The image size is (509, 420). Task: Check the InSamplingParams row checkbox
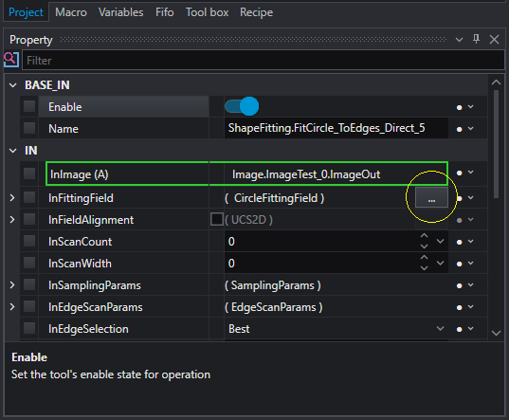point(29,284)
